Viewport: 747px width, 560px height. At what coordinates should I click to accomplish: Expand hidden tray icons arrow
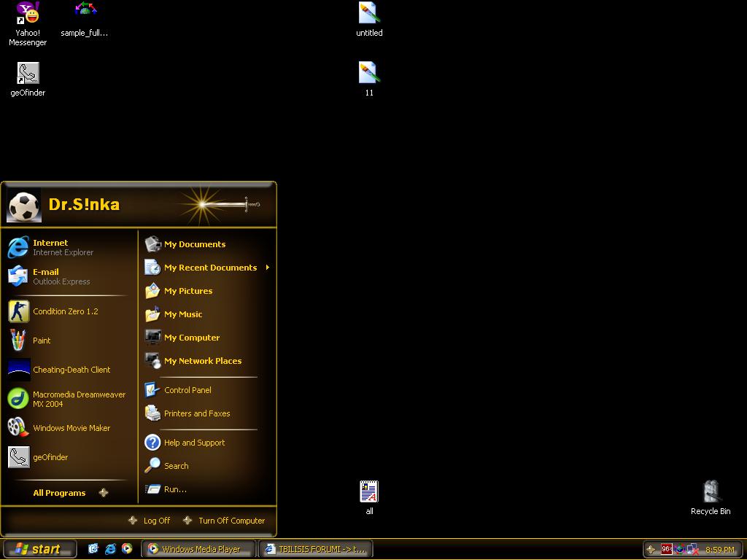point(651,549)
